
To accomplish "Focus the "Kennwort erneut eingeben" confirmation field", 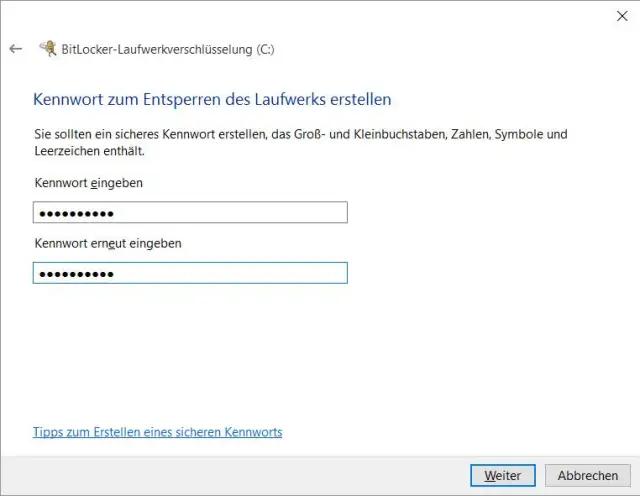I will [190, 273].
